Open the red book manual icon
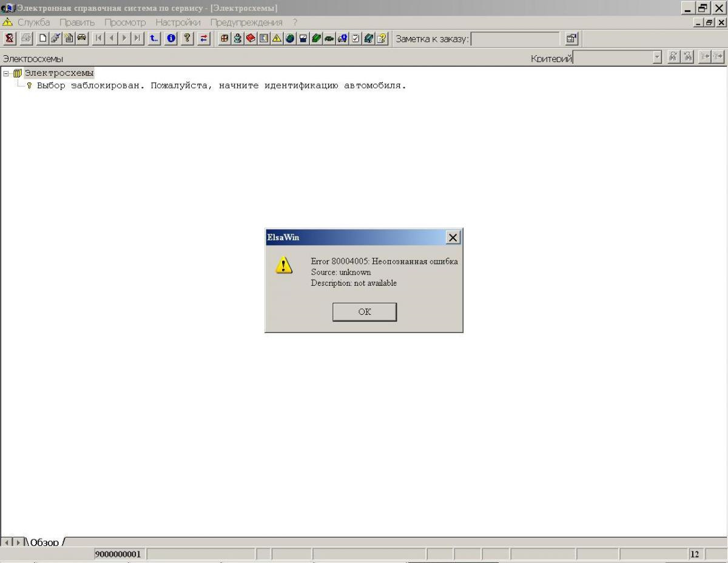The image size is (728, 563). tap(251, 38)
